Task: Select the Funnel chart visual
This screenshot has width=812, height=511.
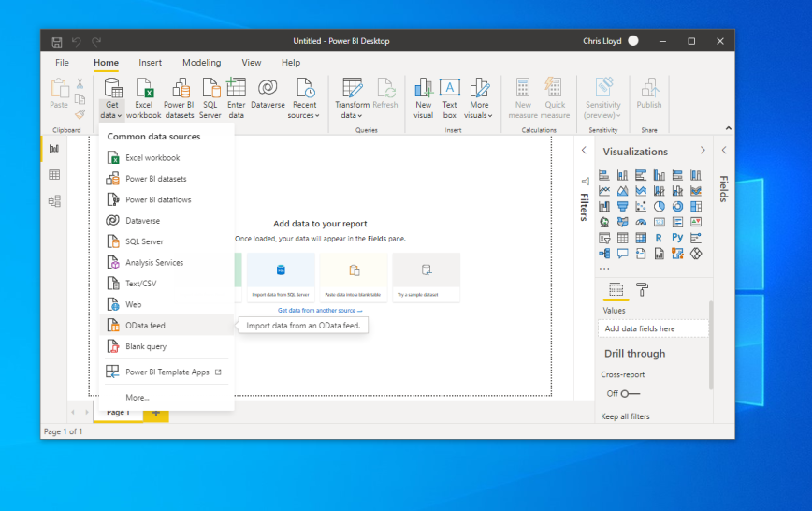Action: (x=622, y=206)
